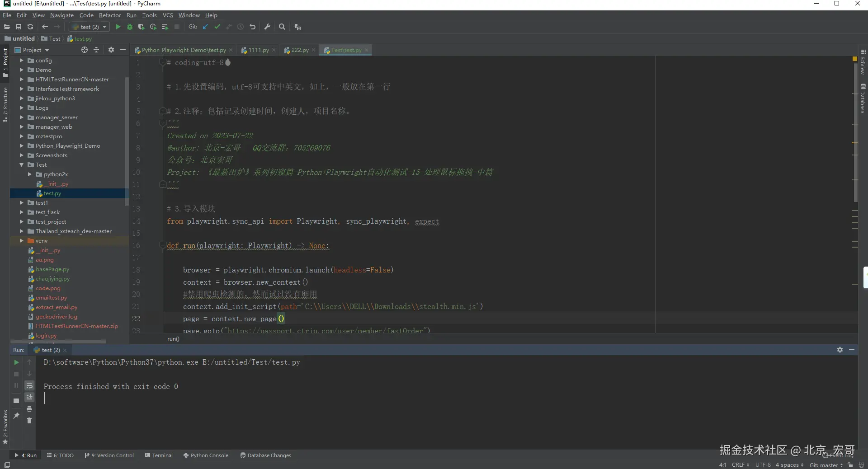Open the File menu
This screenshot has height=469, width=868.
(7, 15)
